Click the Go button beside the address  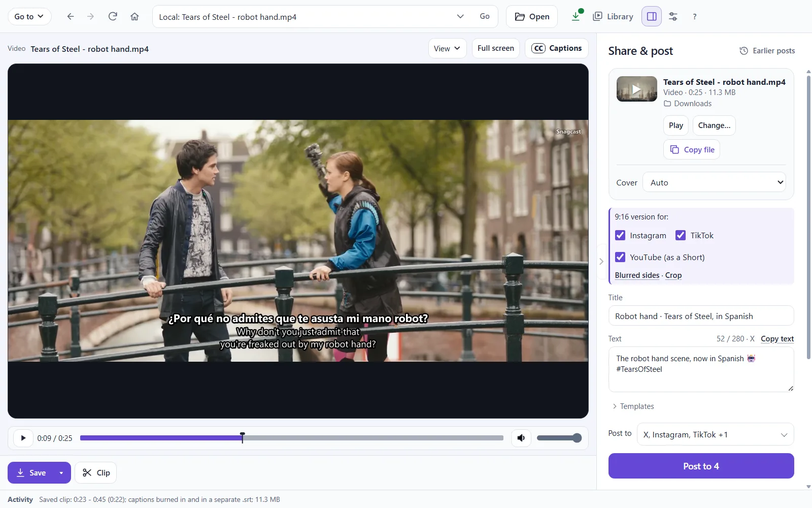tap(485, 17)
